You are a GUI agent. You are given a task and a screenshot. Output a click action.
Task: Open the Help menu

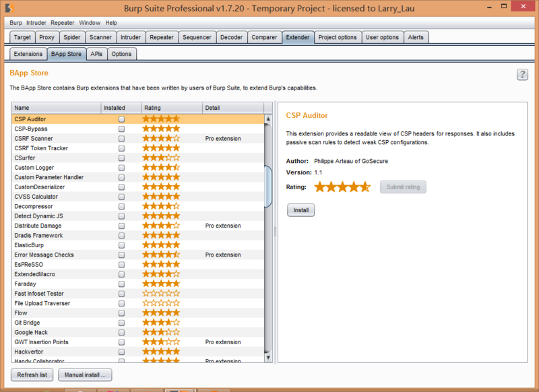[x=111, y=23]
